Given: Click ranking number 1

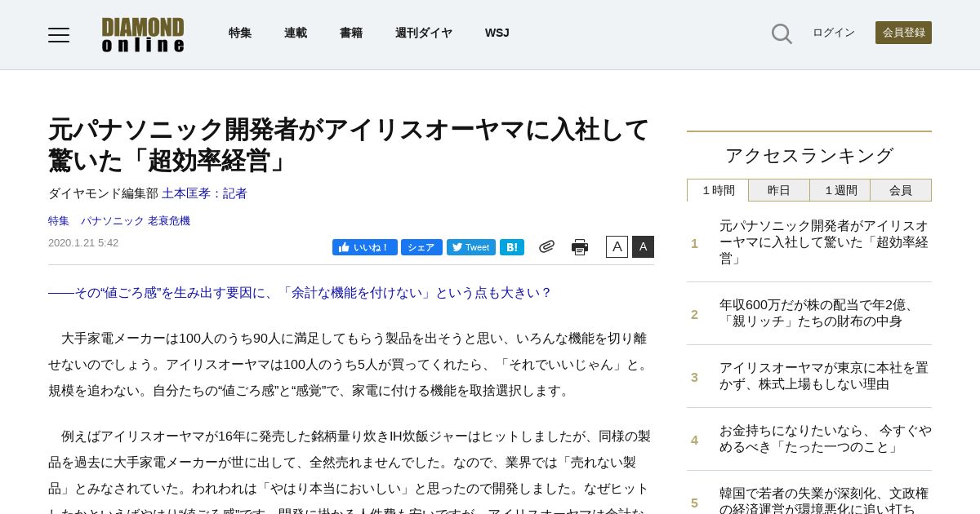Looking at the screenshot, I should 695,243.
